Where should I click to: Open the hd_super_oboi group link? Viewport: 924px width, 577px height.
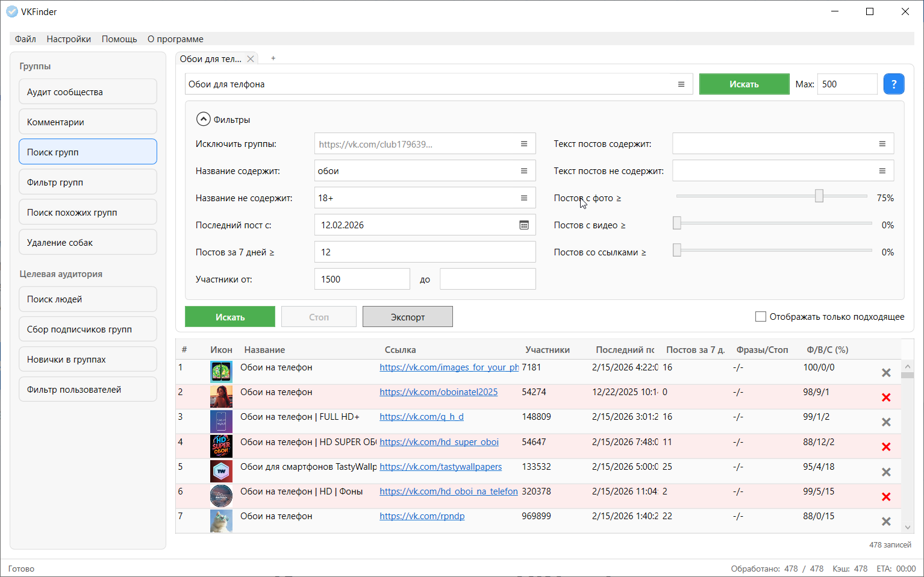pyautogui.click(x=439, y=442)
